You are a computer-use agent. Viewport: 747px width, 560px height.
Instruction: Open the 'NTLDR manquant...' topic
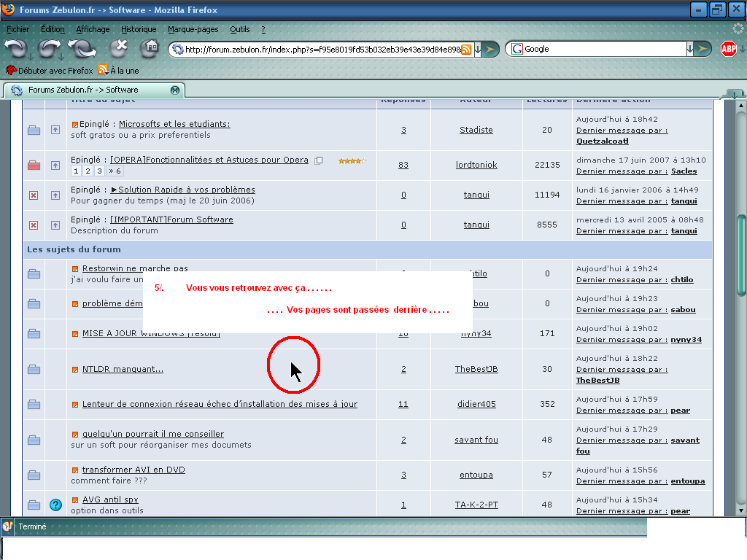[123, 369]
